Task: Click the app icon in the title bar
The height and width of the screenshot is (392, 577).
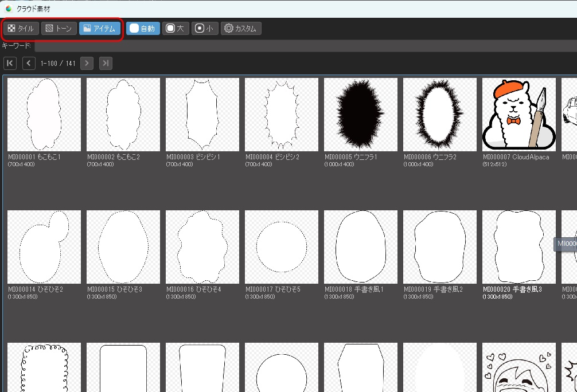Action: [x=9, y=9]
